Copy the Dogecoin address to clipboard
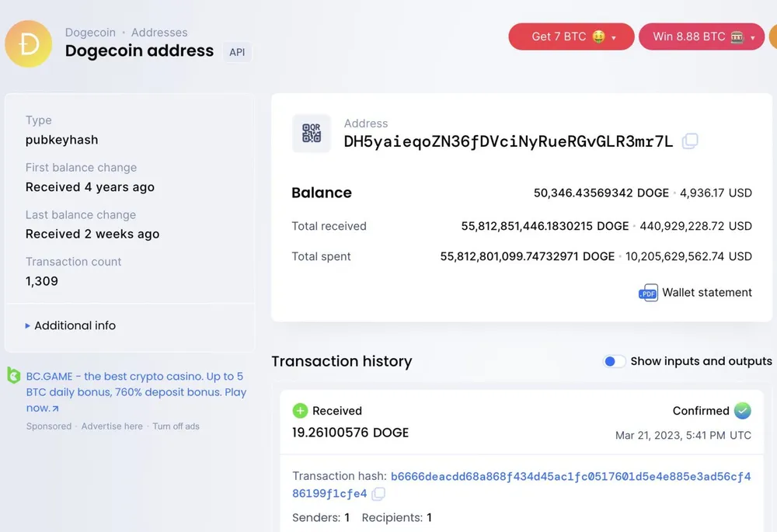The image size is (777, 532). pos(689,141)
